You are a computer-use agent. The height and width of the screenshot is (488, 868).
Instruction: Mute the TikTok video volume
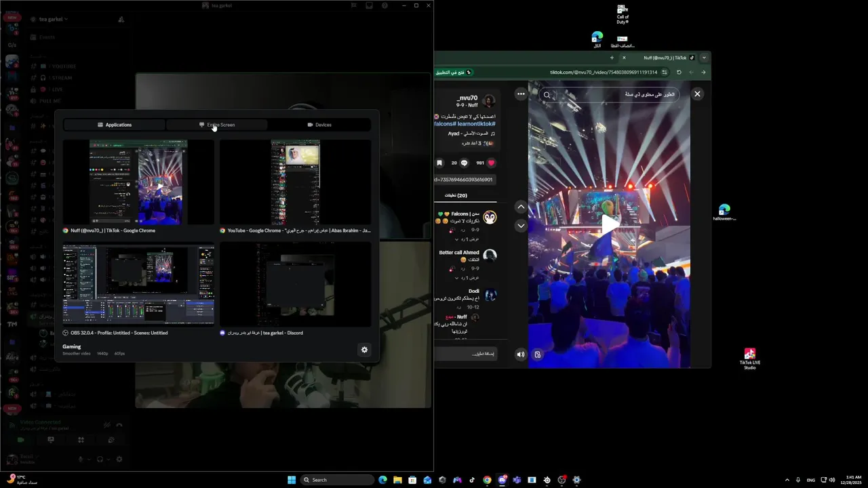click(521, 354)
